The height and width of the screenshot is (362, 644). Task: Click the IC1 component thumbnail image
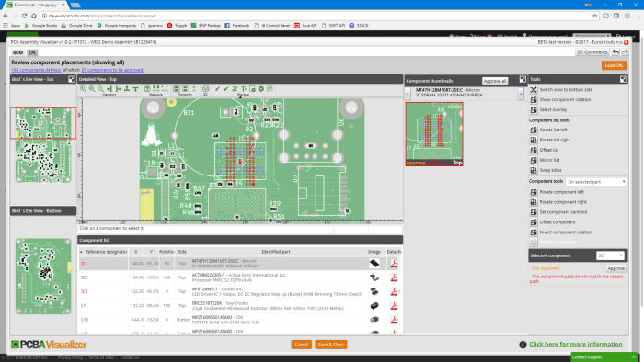coord(434,134)
